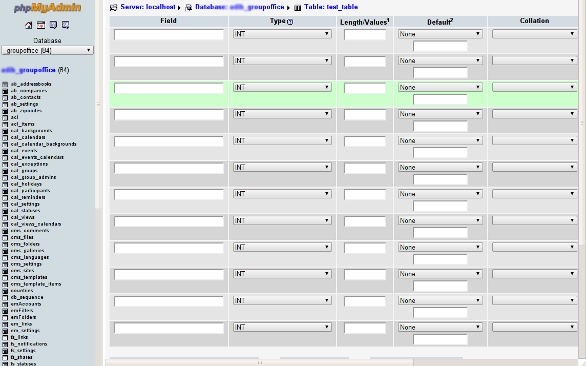Screen dimensions: 586x366
Task: Click browse icon beside cms_languages
Action: tap(5, 258)
